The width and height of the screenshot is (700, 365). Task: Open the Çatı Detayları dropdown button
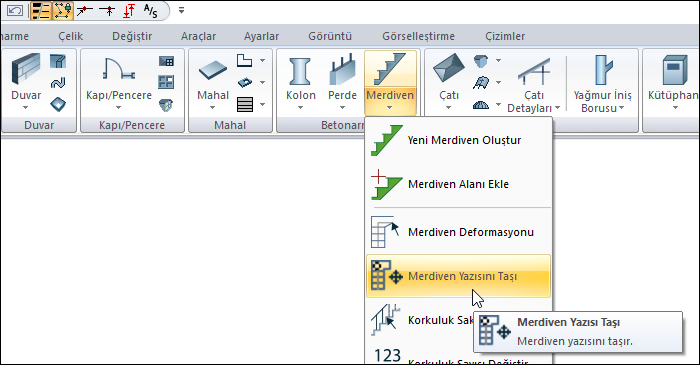pyautogui.click(x=534, y=83)
